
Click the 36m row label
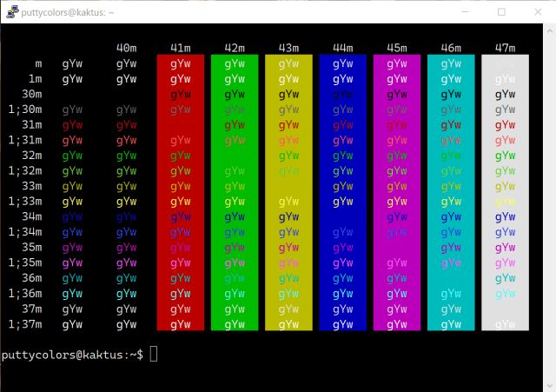31,278
